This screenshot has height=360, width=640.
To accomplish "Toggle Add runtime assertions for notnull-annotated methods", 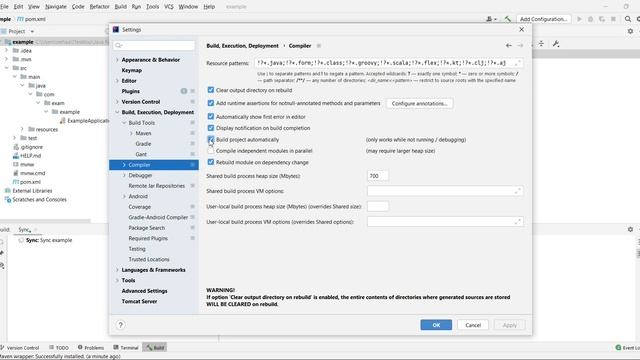I will pyautogui.click(x=211, y=103).
